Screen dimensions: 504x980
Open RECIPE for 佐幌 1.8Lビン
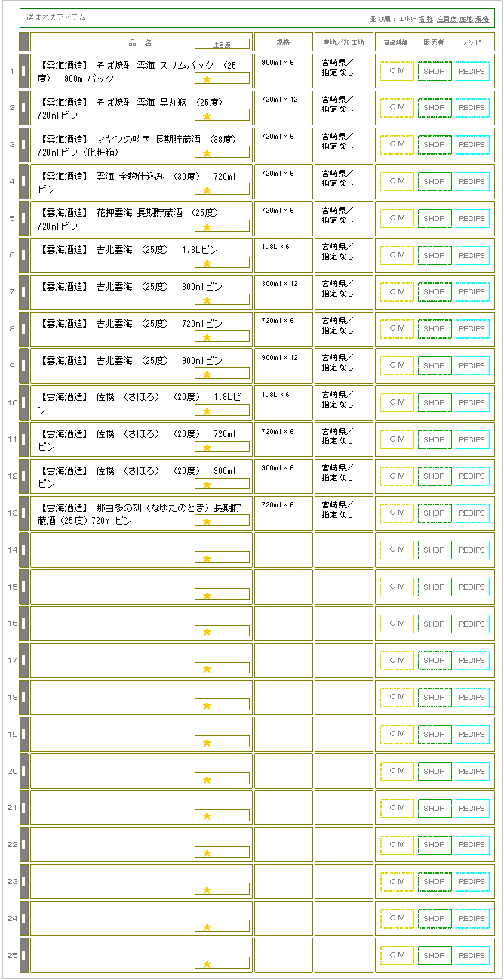coord(472,402)
